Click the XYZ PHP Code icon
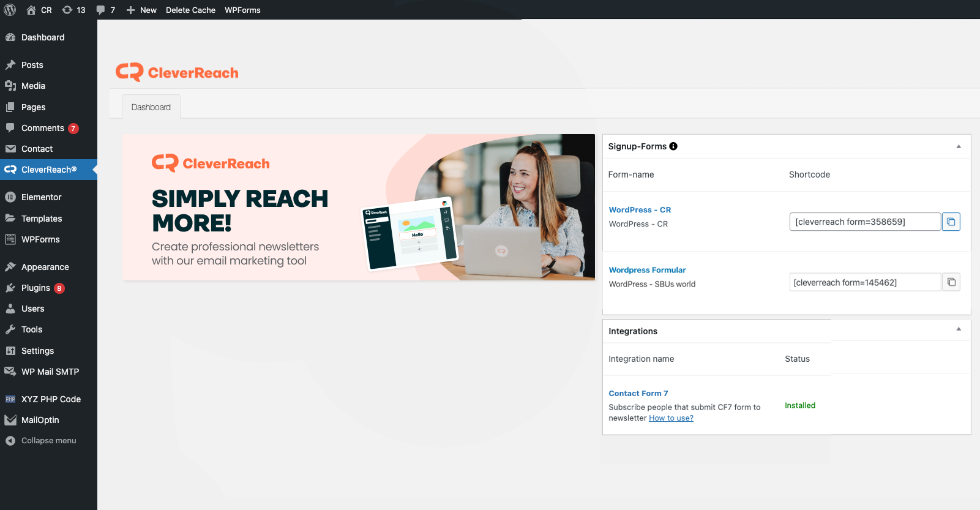Image resolution: width=980 pixels, height=510 pixels. point(10,399)
